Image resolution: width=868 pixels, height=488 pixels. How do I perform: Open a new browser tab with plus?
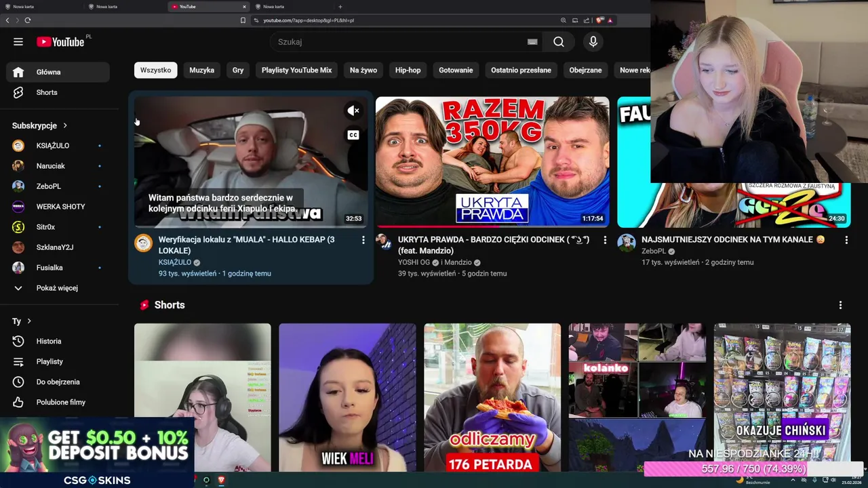click(x=340, y=7)
